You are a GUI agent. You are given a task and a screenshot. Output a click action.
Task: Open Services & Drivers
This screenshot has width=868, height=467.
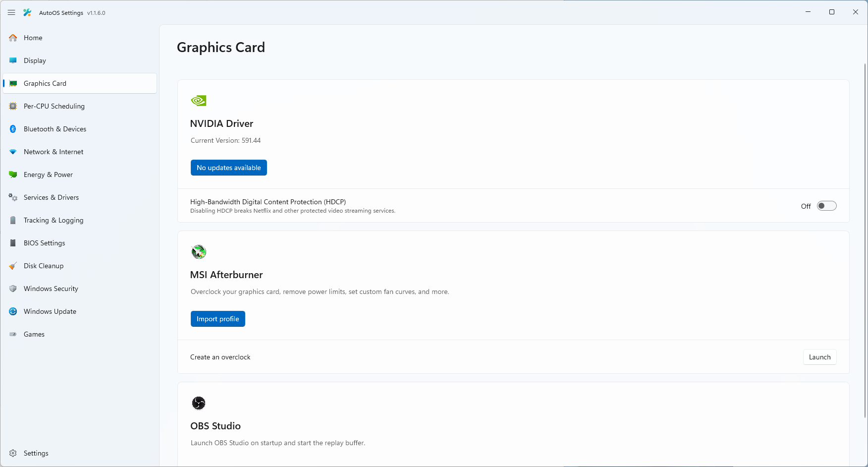point(80,197)
